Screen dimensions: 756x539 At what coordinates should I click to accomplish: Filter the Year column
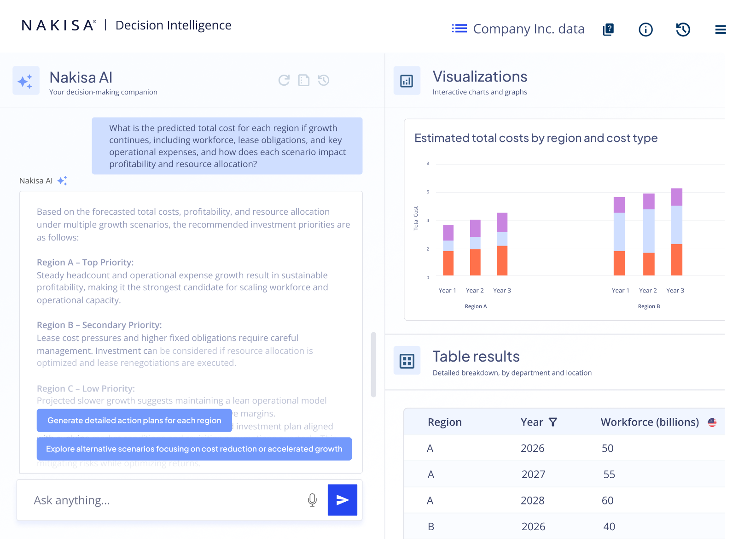point(553,422)
